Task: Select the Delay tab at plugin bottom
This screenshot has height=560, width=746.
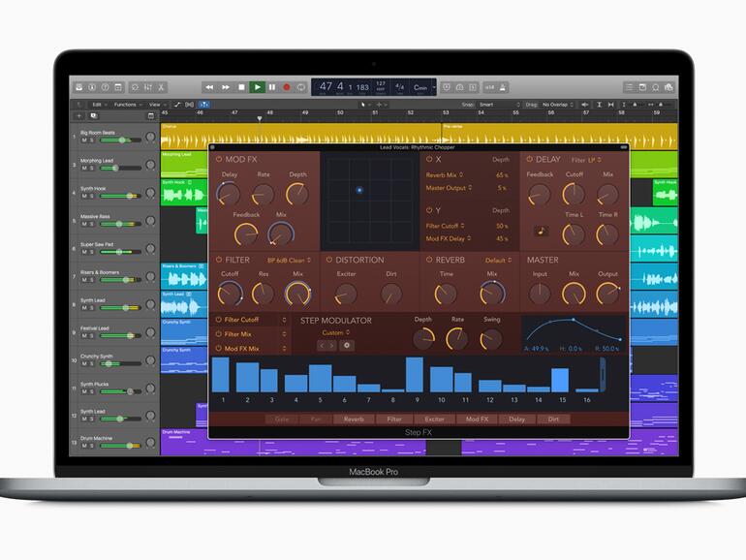Action: pyautogui.click(x=516, y=420)
